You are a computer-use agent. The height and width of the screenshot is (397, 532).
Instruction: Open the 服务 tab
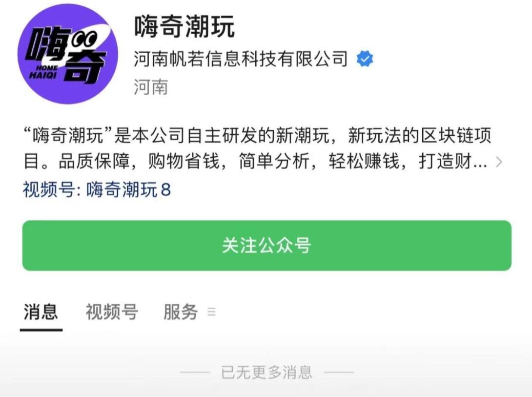coord(181,312)
